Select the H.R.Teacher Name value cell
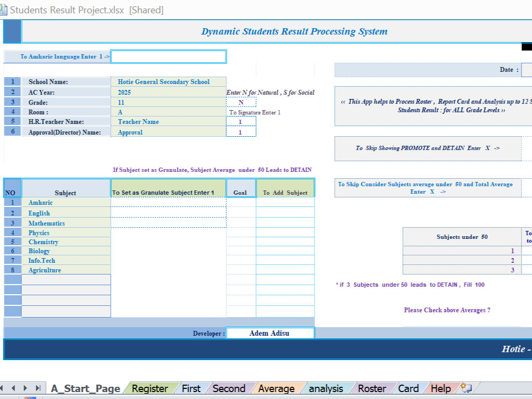The width and height of the screenshot is (532, 399). point(169,121)
